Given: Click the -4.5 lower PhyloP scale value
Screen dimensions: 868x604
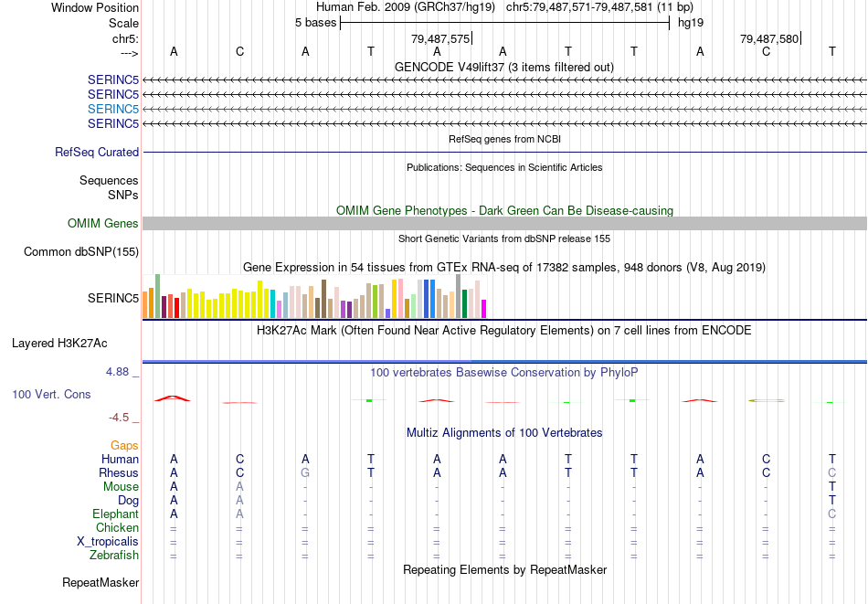Looking at the screenshot, I should point(119,418).
